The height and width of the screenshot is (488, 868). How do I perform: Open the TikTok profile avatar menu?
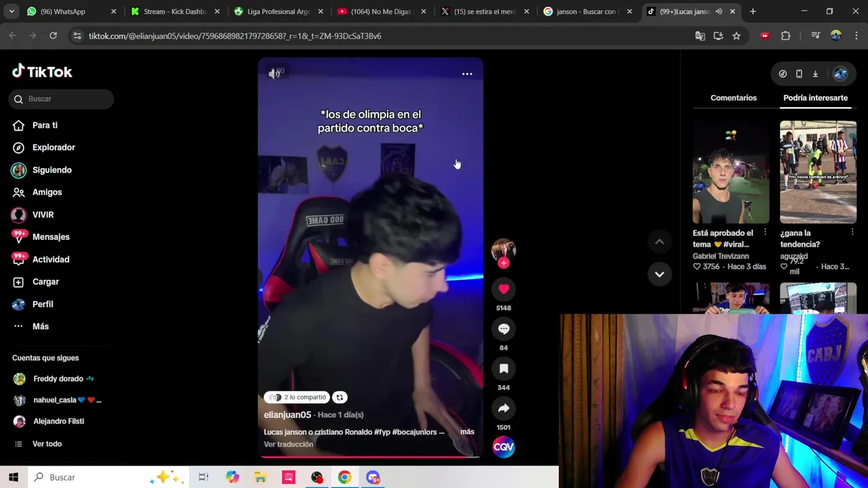pyautogui.click(x=840, y=74)
